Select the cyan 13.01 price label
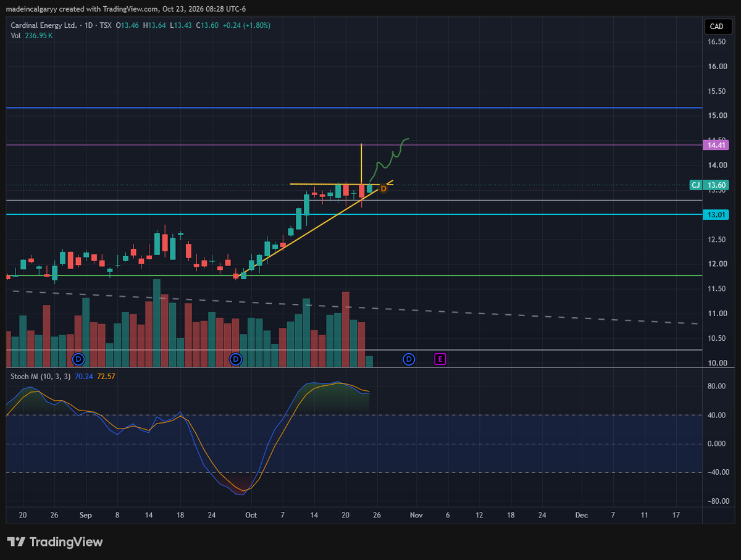 716,214
